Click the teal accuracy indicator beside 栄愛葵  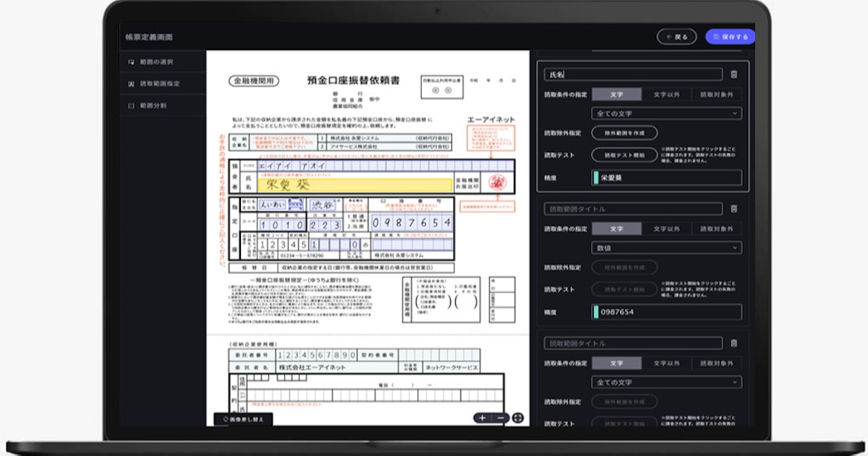pyautogui.click(x=595, y=177)
